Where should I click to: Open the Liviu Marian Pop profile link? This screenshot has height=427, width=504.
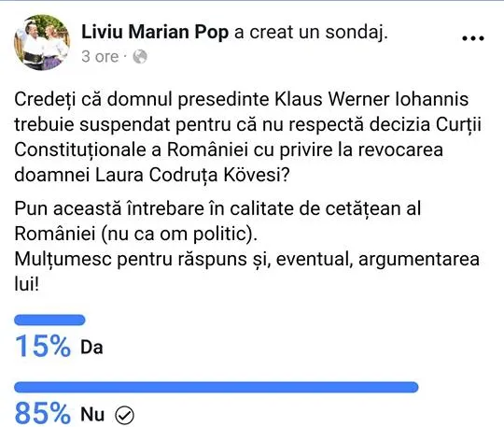pos(155,32)
